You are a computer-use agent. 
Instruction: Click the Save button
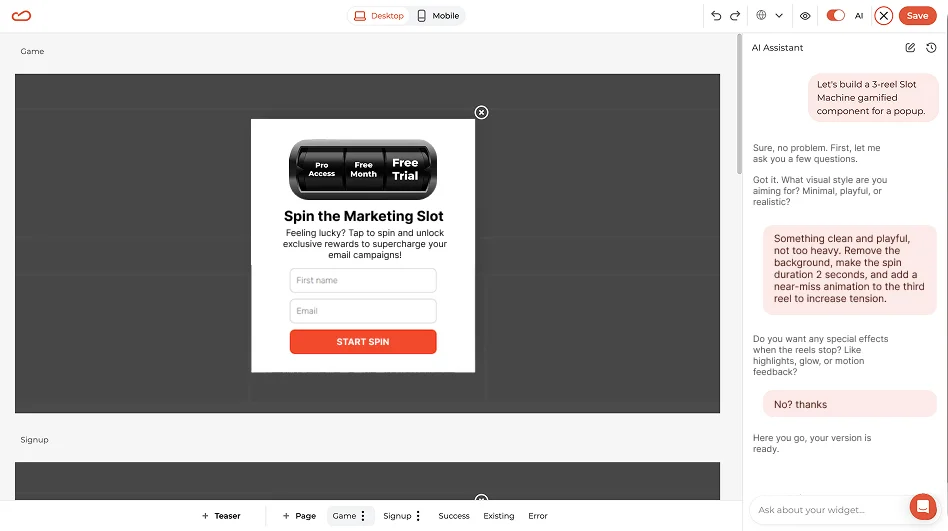point(917,16)
